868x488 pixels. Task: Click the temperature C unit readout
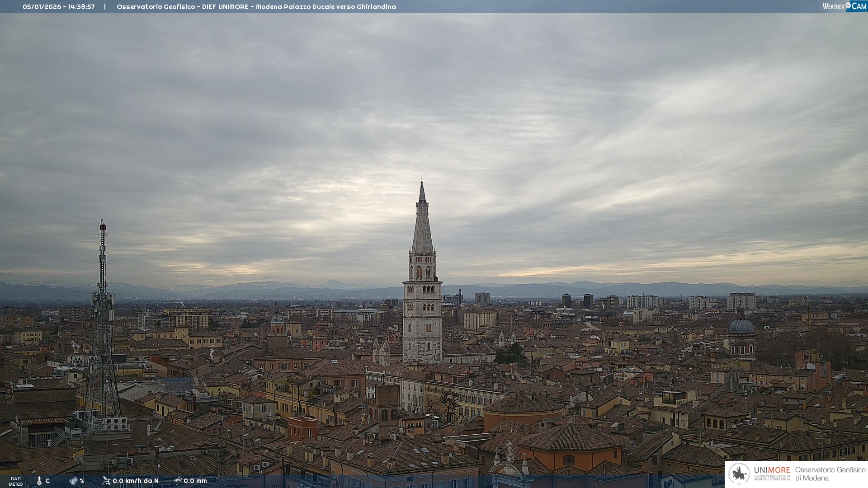point(47,481)
